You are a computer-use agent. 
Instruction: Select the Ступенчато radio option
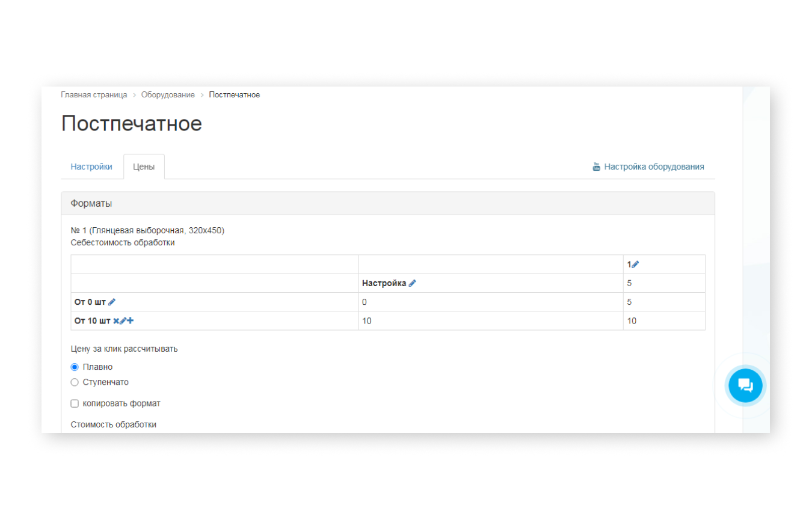(x=75, y=382)
